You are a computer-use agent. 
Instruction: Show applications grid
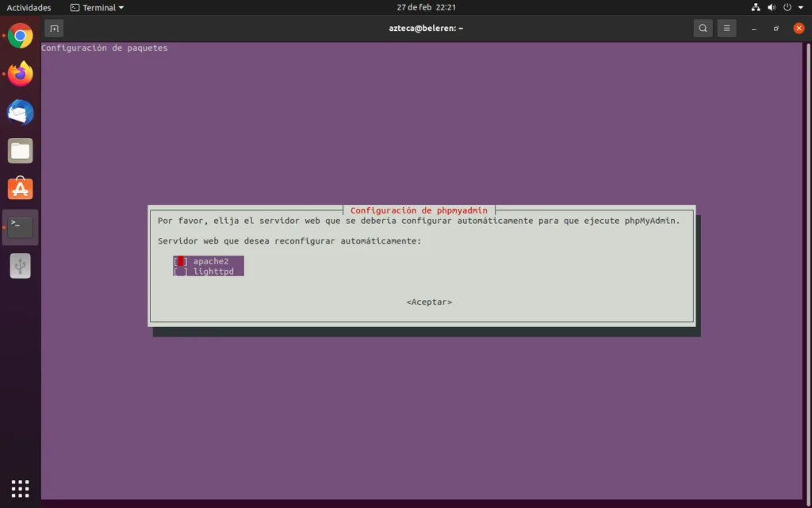(x=20, y=488)
